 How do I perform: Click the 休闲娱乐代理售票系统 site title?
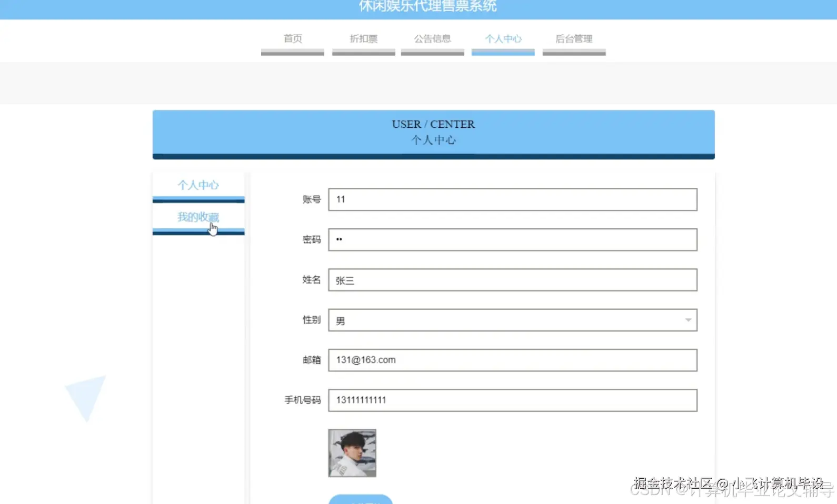(x=427, y=6)
